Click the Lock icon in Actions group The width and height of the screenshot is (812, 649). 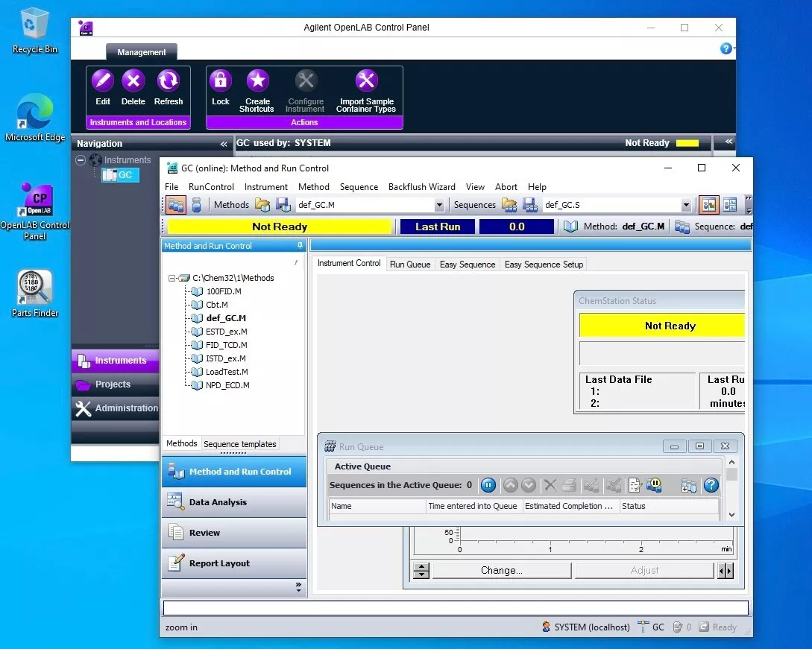[x=221, y=80]
